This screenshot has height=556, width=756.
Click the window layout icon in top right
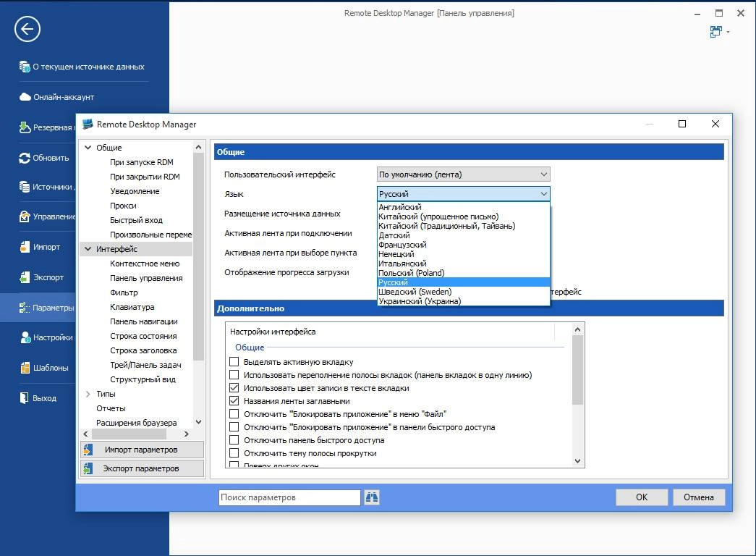point(716,32)
